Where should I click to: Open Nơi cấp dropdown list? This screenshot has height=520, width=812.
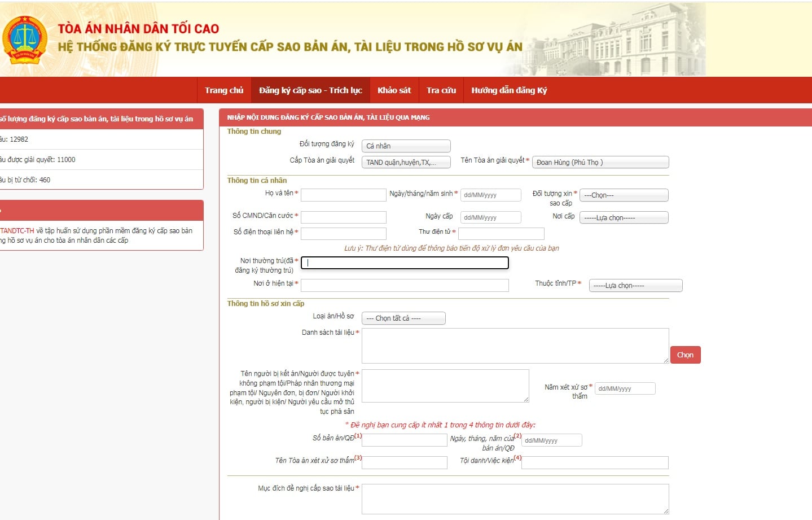(624, 217)
